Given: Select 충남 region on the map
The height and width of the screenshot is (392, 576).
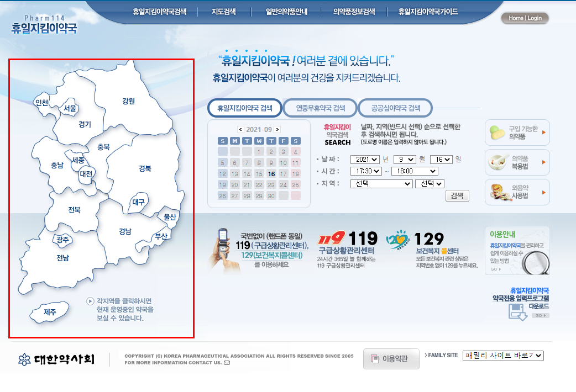Looking at the screenshot, I should click(57, 165).
